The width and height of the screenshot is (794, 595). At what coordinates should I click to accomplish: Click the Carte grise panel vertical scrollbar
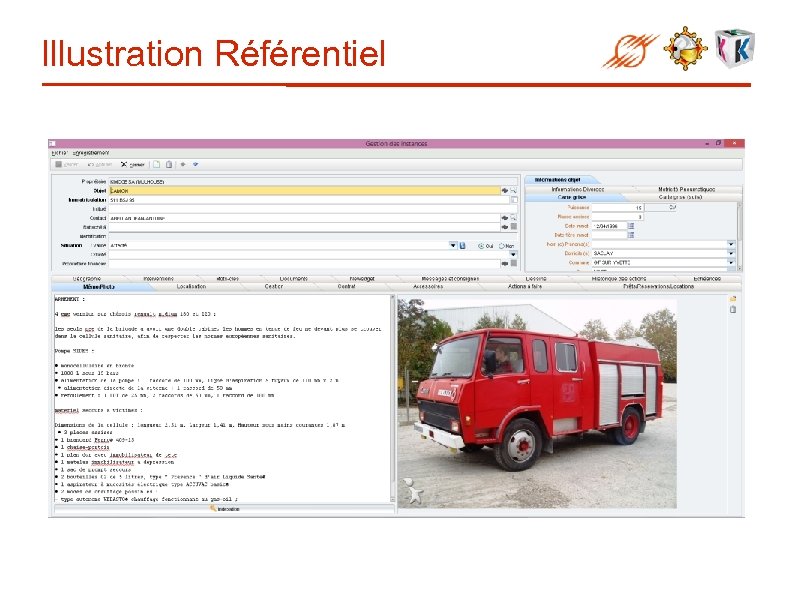pyautogui.click(x=739, y=236)
